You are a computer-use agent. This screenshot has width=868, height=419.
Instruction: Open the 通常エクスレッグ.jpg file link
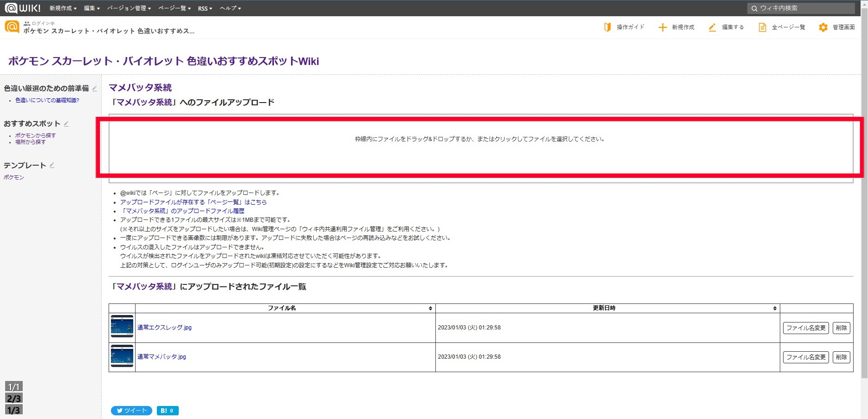coord(164,328)
